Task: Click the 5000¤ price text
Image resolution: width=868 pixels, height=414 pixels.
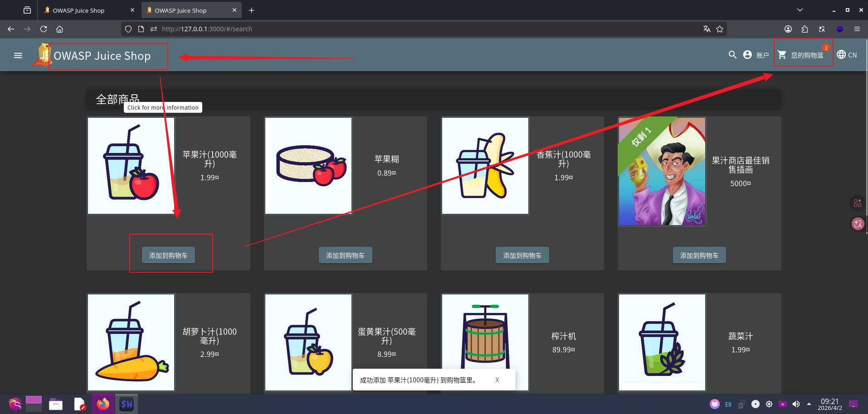Action: point(741,183)
